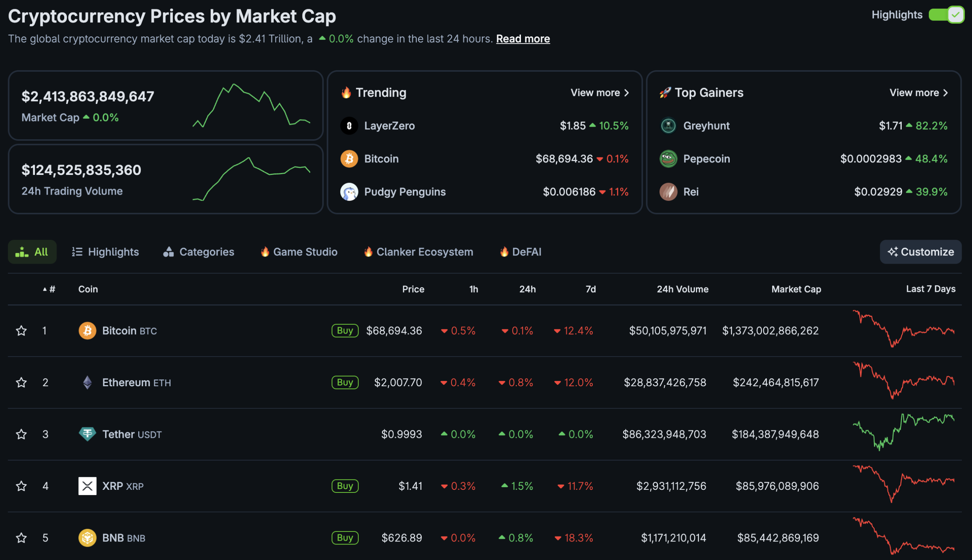Open the Customize table options
972x560 pixels.
click(920, 252)
